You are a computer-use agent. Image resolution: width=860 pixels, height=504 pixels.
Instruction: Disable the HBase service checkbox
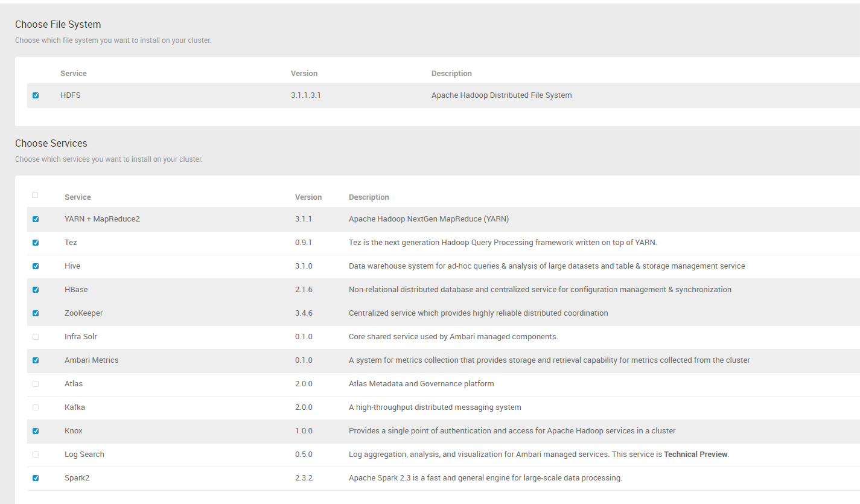(x=36, y=290)
